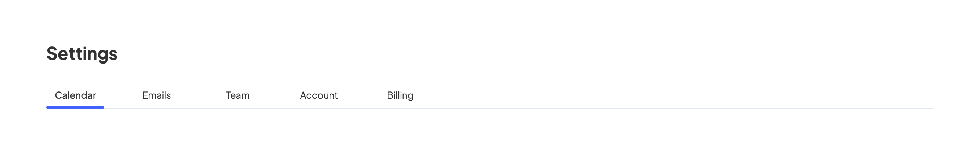The image size is (980, 155).
Task: Click the word Settings title text
Action: [x=82, y=54]
